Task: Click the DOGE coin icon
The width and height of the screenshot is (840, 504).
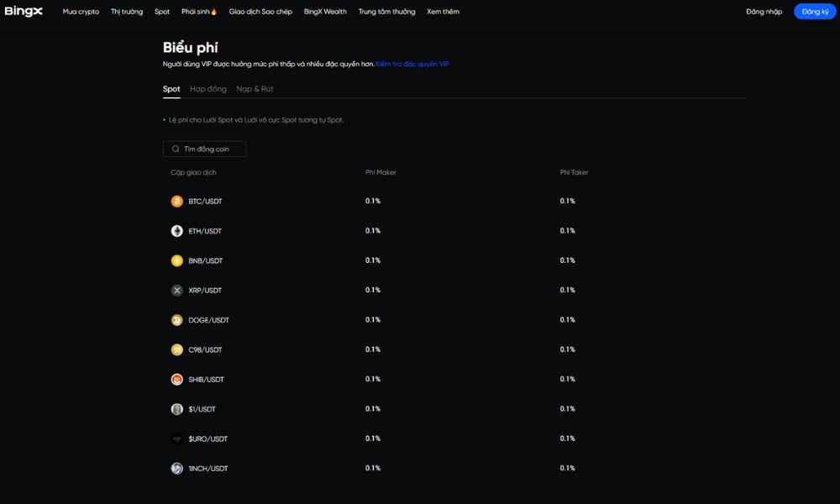Action: pyautogui.click(x=176, y=320)
